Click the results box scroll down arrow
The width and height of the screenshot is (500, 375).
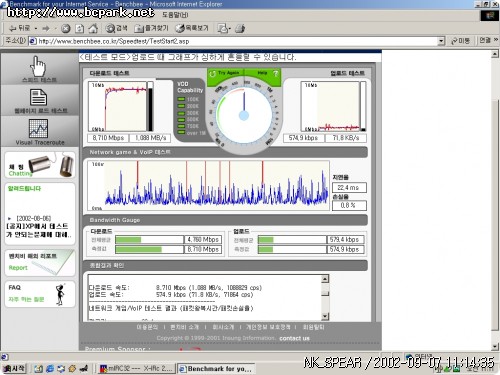coord(325,316)
